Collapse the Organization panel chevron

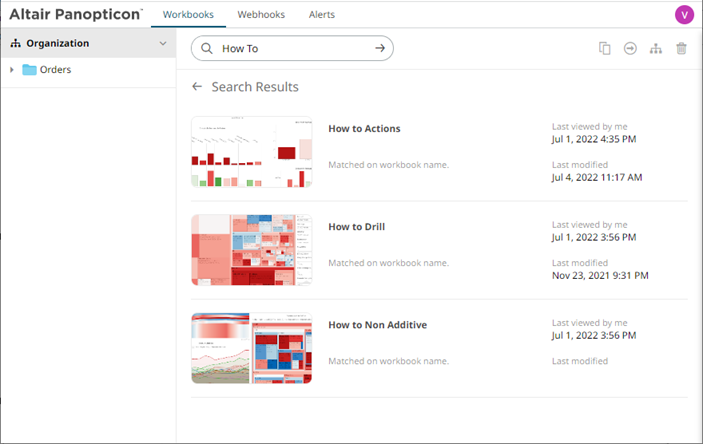163,44
